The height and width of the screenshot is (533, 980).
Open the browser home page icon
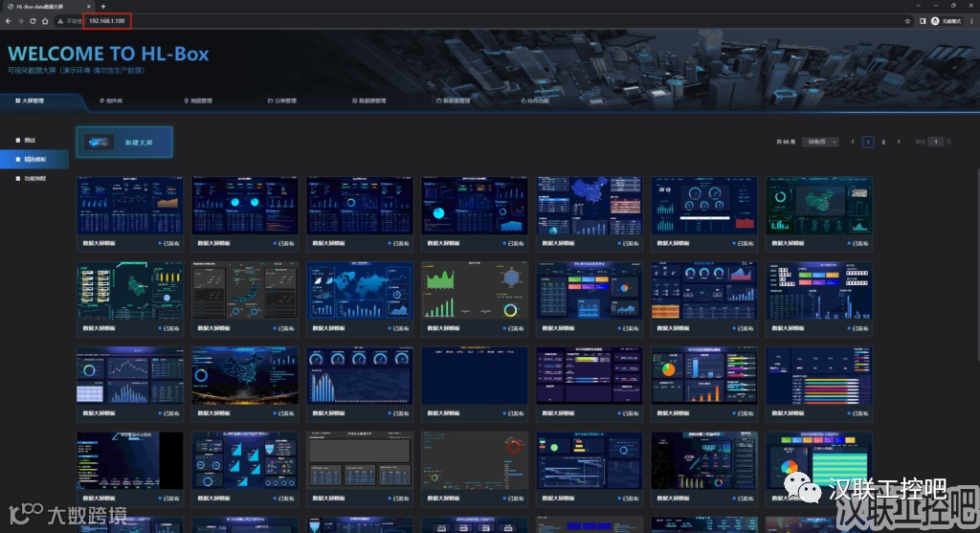pyautogui.click(x=45, y=21)
